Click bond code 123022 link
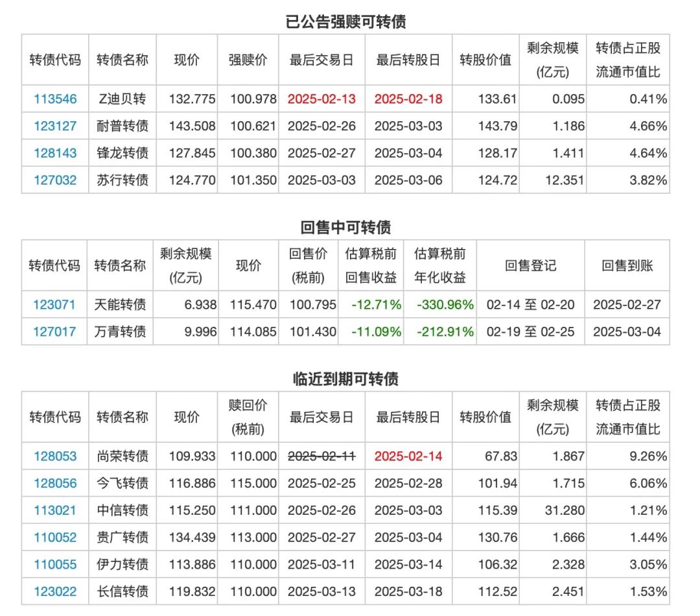 tap(55, 591)
